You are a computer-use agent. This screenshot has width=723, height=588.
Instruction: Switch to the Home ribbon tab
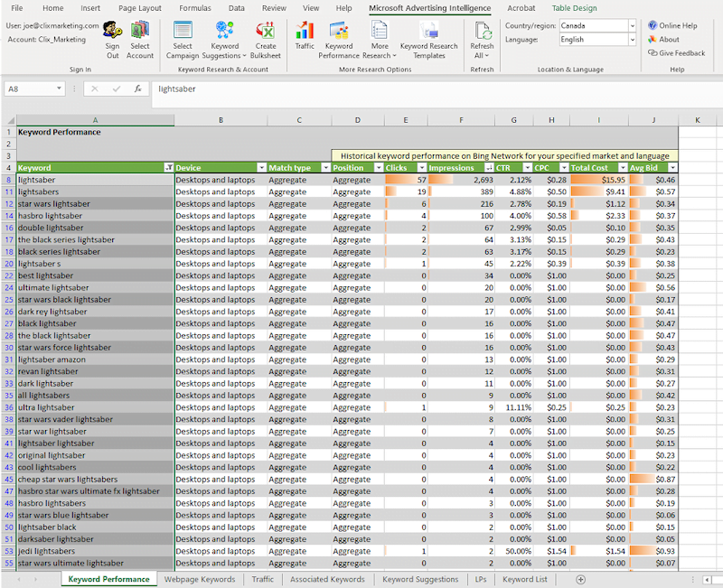coord(53,8)
